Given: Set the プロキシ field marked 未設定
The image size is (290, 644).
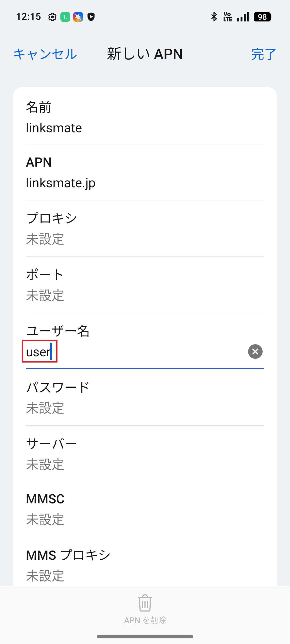Looking at the screenshot, I should coord(145,229).
